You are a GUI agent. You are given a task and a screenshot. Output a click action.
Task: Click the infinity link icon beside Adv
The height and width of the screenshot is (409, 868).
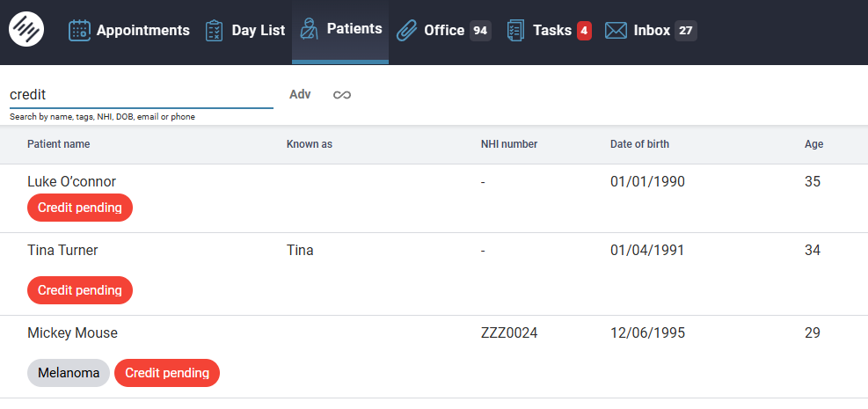342,94
